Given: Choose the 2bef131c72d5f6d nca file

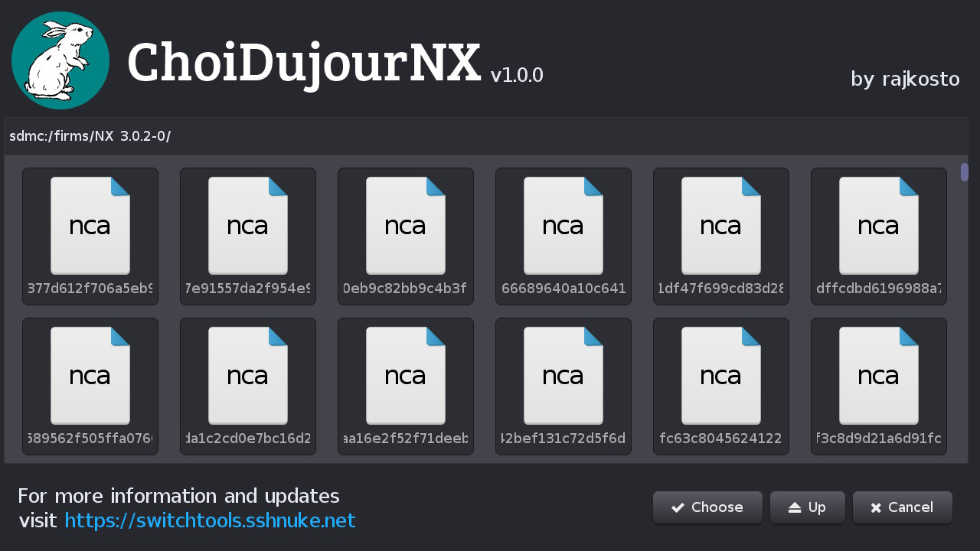Looking at the screenshot, I should [x=563, y=386].
